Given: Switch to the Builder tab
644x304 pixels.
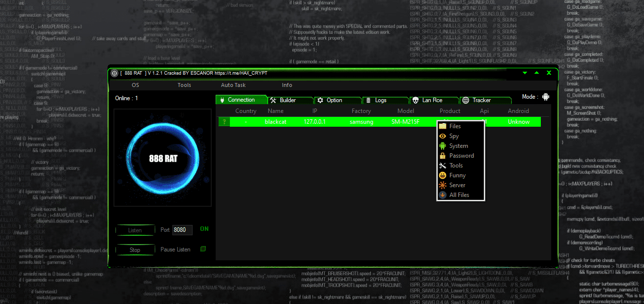Looking at the screenshot, I should click(288, 100).
